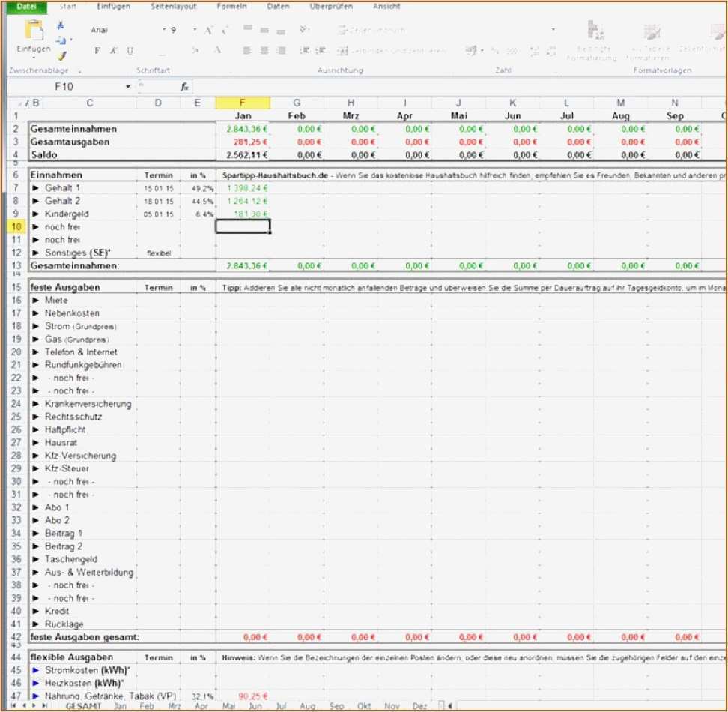
Task: Increase font size with larger A icon
Action: 208,31
